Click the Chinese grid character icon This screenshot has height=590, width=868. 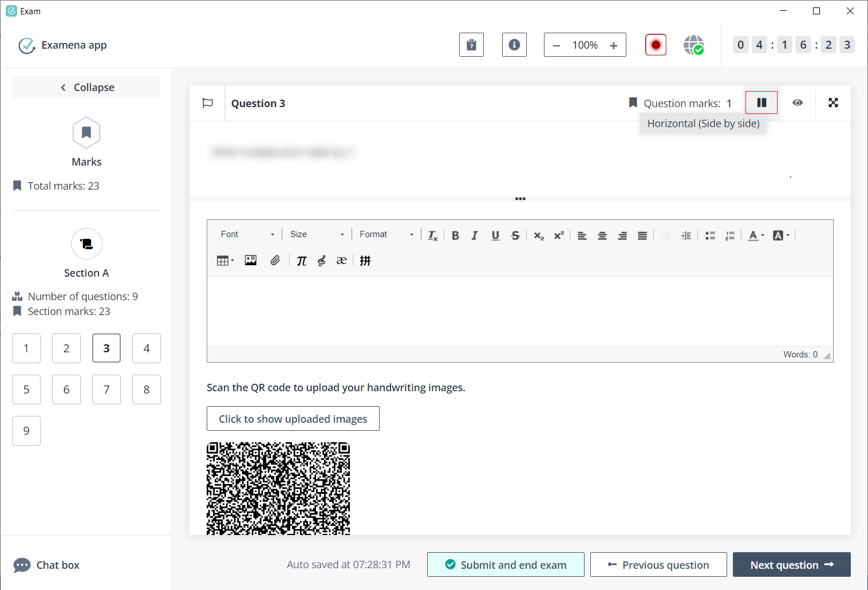tap(365, 261)
